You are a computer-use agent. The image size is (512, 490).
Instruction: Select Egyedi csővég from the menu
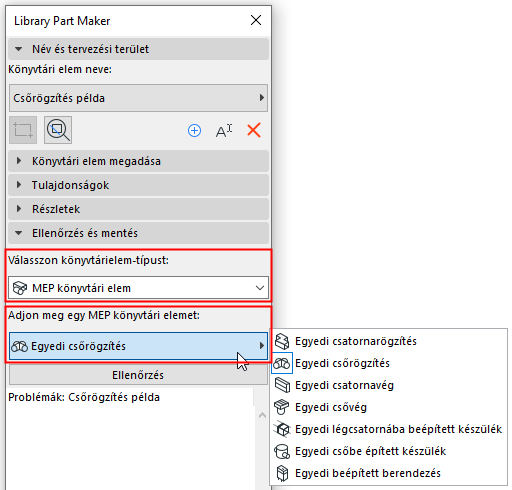389,407
